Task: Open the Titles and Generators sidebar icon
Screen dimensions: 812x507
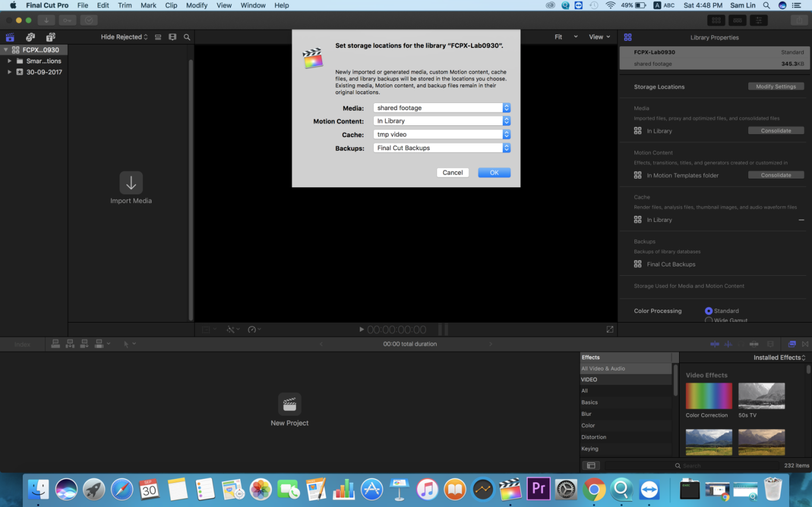Action: [x=50, y=37]
